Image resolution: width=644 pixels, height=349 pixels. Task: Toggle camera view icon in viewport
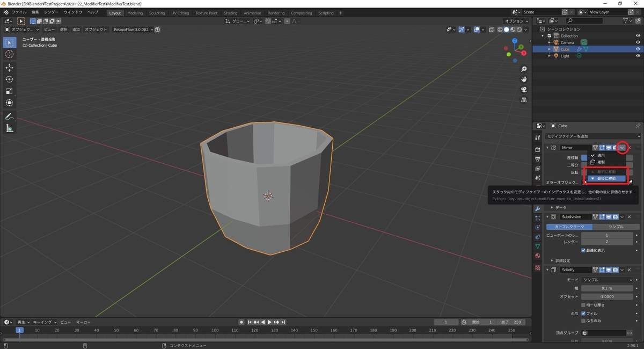[x=524, y=90]
